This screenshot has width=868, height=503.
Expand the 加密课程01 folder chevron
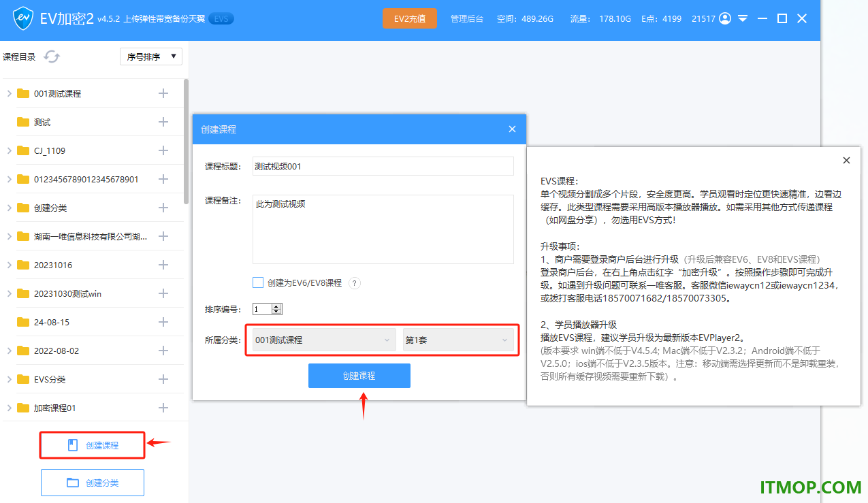9,408
